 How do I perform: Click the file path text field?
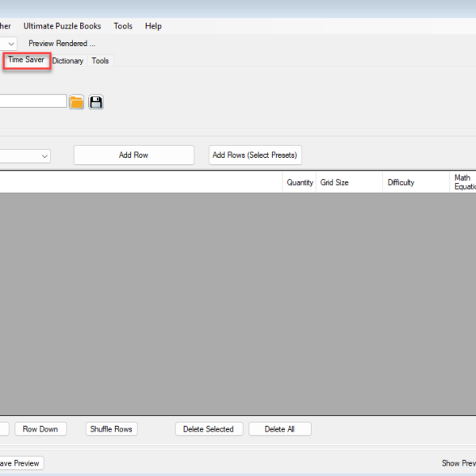click(32, 102)
